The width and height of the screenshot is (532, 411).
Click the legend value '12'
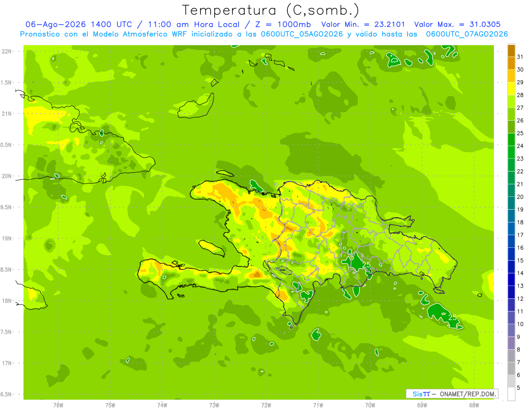pos(520,298)
